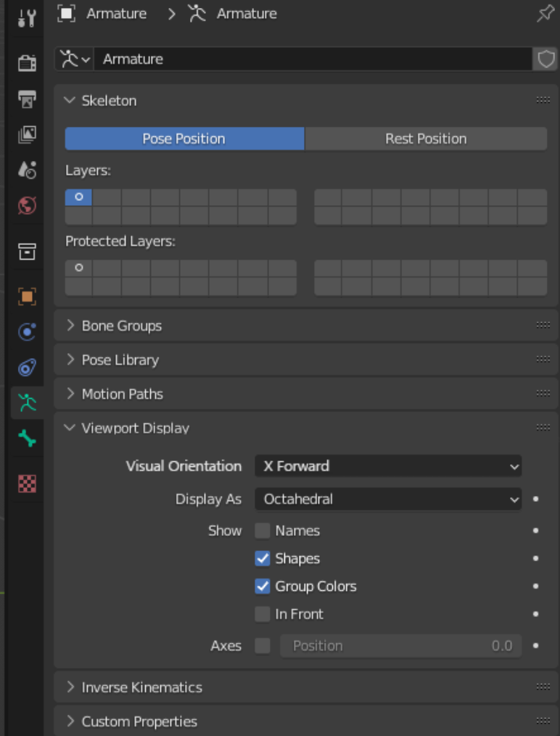
Task: Open the Display As dropdown
Action: click(388, 499)
